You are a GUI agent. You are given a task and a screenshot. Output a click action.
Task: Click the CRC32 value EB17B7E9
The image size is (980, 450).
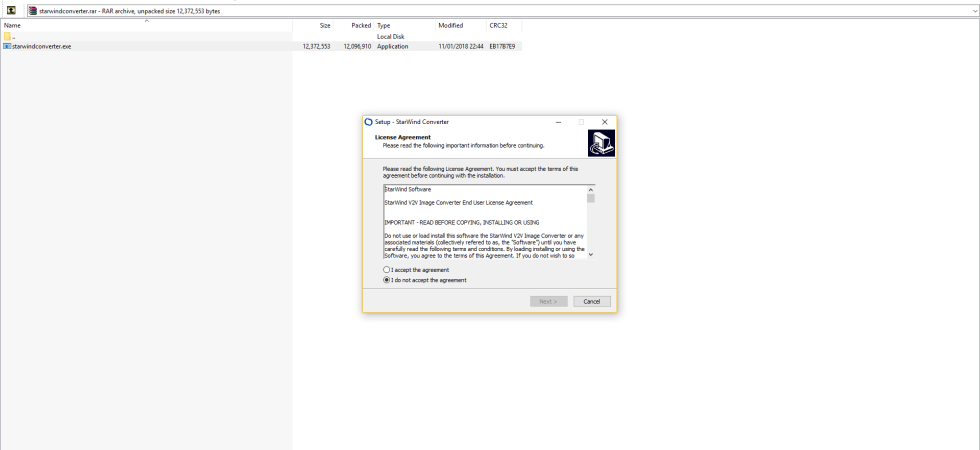pyautogui.click(x=502, y=46)
